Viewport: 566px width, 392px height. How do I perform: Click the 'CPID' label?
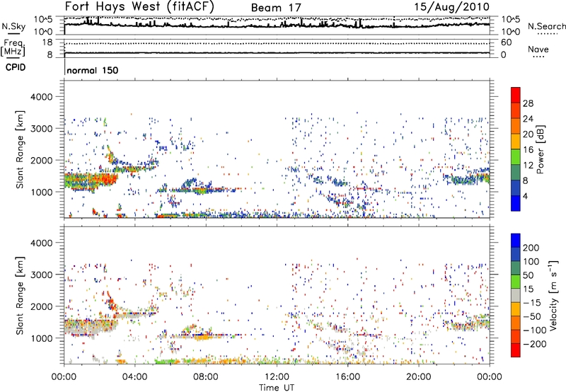coord(16,67)
